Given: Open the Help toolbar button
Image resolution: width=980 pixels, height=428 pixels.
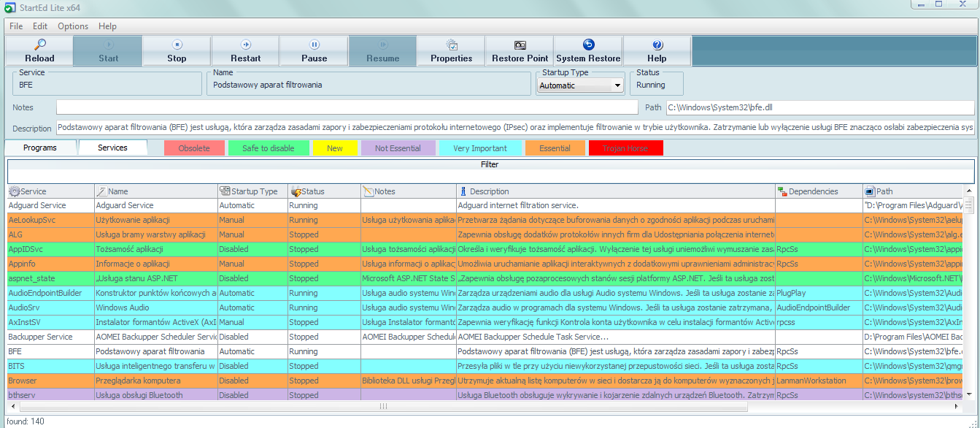Looking at the screenshot, I should 657,51.
